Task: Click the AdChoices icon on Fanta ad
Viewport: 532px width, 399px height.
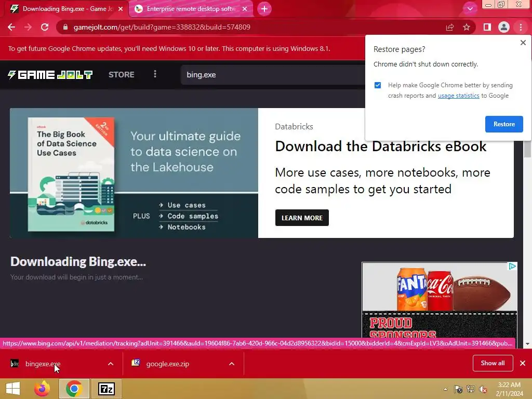Action: 512,267
